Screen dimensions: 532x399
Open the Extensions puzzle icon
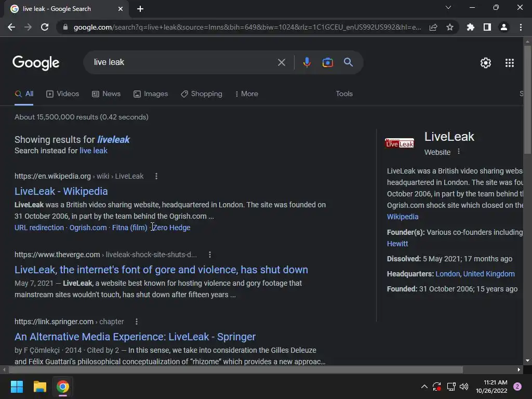click(471, 27)
